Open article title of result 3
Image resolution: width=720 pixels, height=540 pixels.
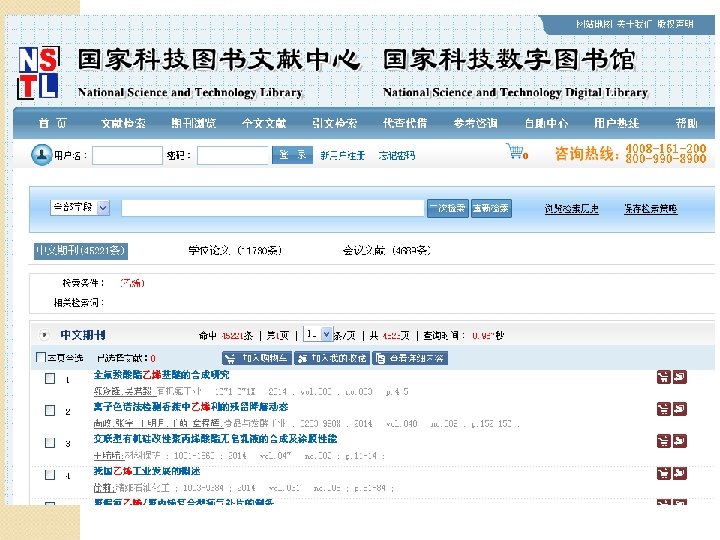tap(215, 439)
